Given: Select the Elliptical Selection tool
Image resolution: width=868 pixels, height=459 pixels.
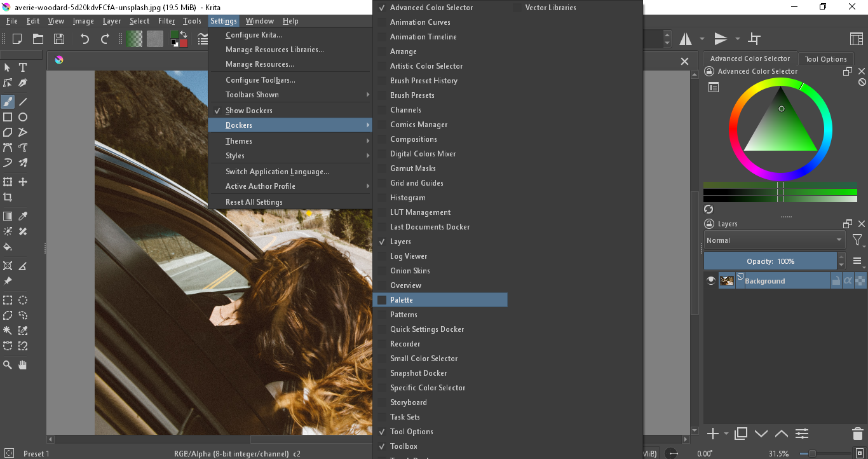Looking at the screenshot, I should click(x=23, y=300).
